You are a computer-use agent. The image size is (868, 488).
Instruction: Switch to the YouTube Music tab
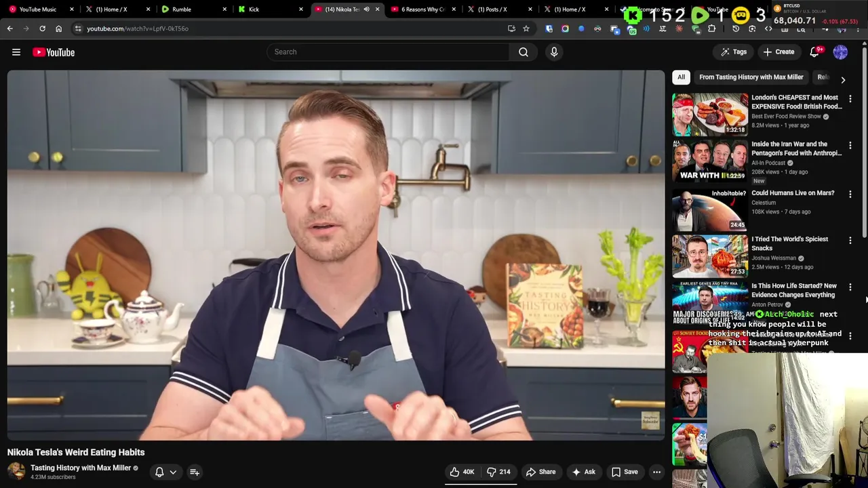click(x=37, y=9)
